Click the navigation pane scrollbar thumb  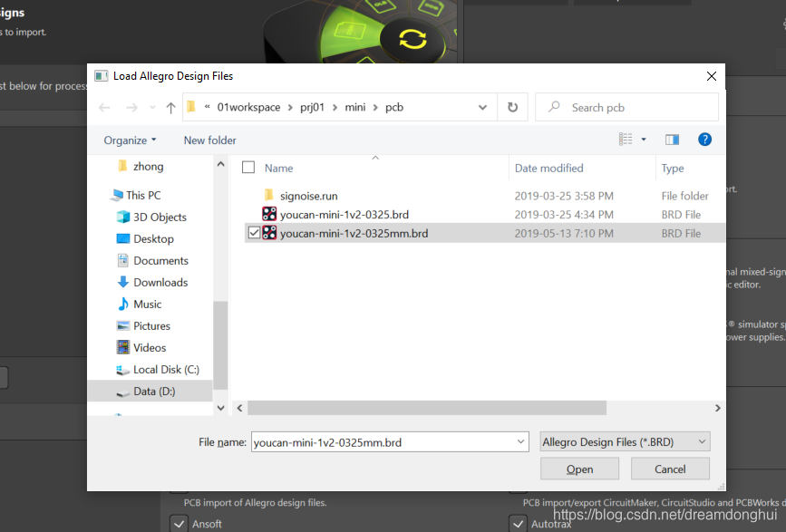coord(220,345)
